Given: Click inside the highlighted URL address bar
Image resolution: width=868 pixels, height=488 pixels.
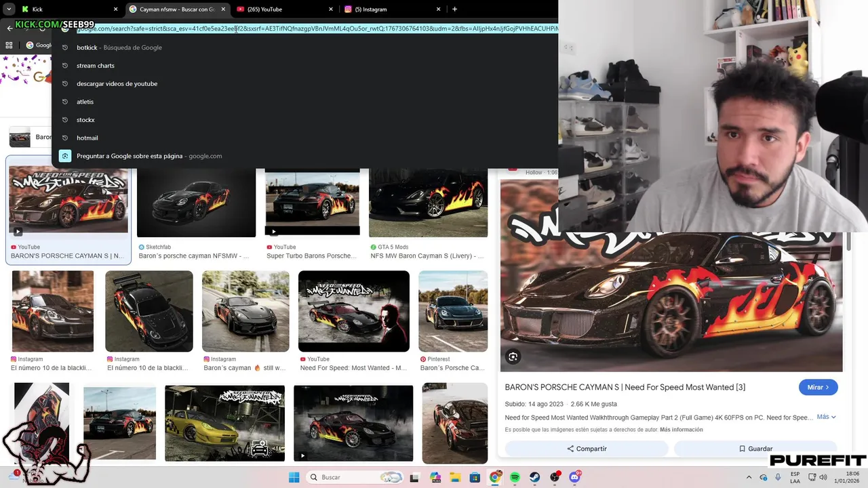Looking at the screenshot, I should [x=317, y=28].
